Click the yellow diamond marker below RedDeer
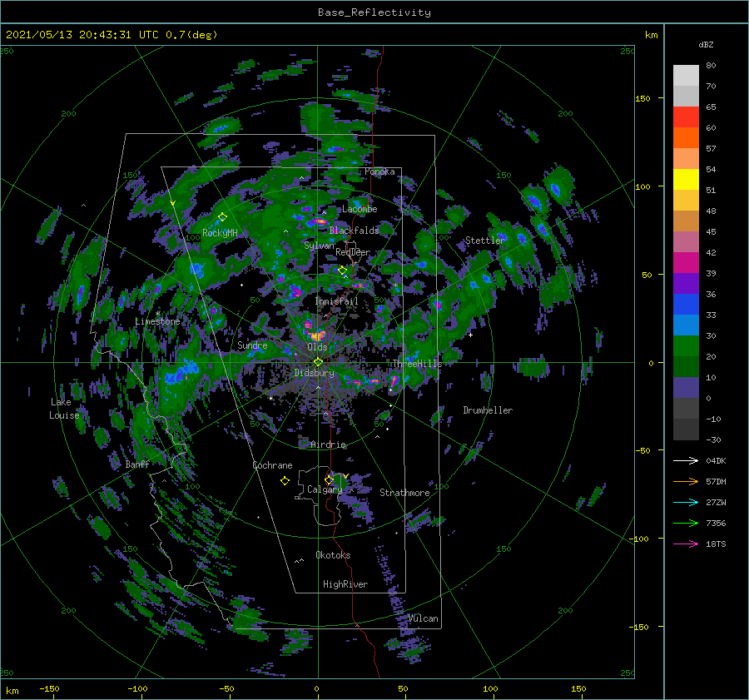Image resolution: width=749 pixels, height=700 pixels. [342, 271]
